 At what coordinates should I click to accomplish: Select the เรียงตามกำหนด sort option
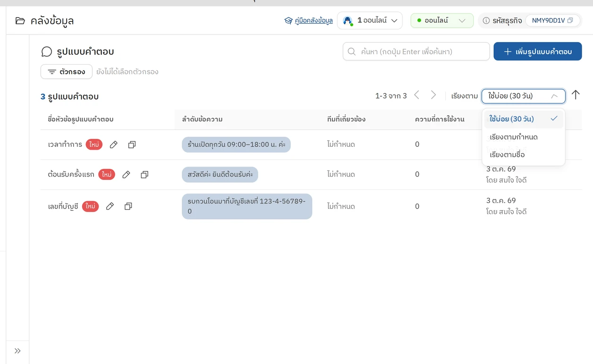tap(524, 137)
